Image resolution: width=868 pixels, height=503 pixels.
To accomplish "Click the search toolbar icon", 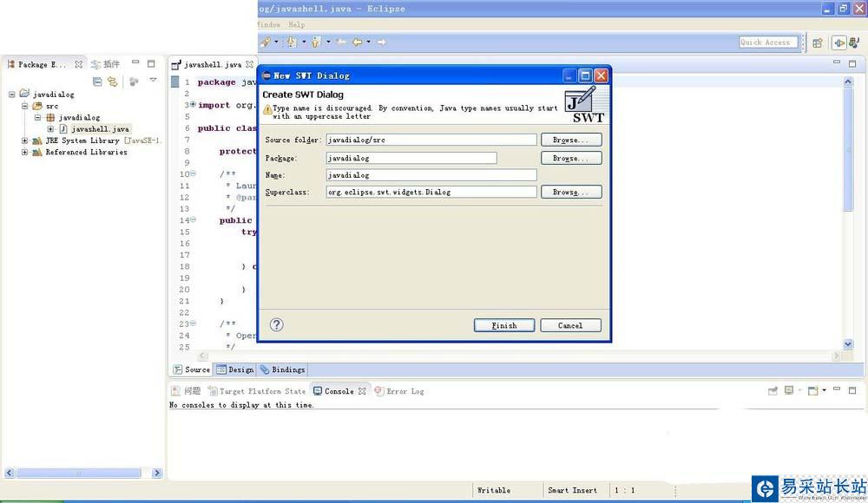I will [x=266, y=42].
